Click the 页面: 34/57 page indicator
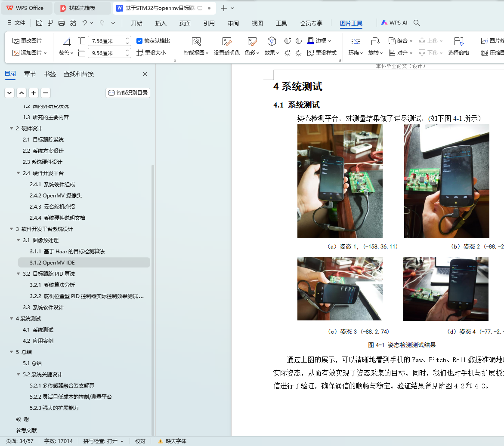Image resolution: width=504 pixels, height=446 pixels. pyautogui.click(x=20, y=441)
